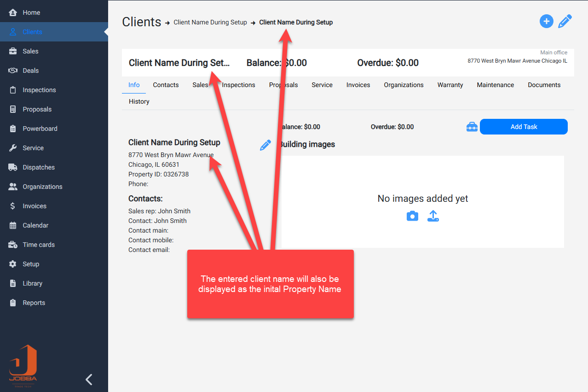The width and height of the screenshot is (588, 392).
Task: Go to Time cards in sidebar
Action: coord(39,245)
